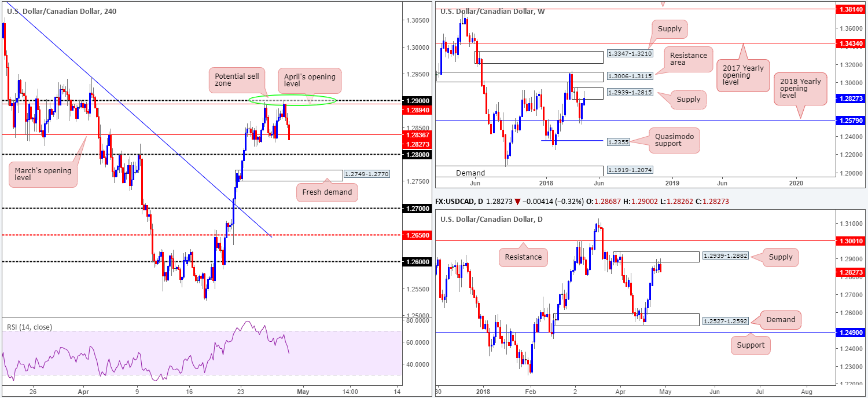Select the 2019 label on weekly time axis
868x398 pixels.
(x=671, y=183)
